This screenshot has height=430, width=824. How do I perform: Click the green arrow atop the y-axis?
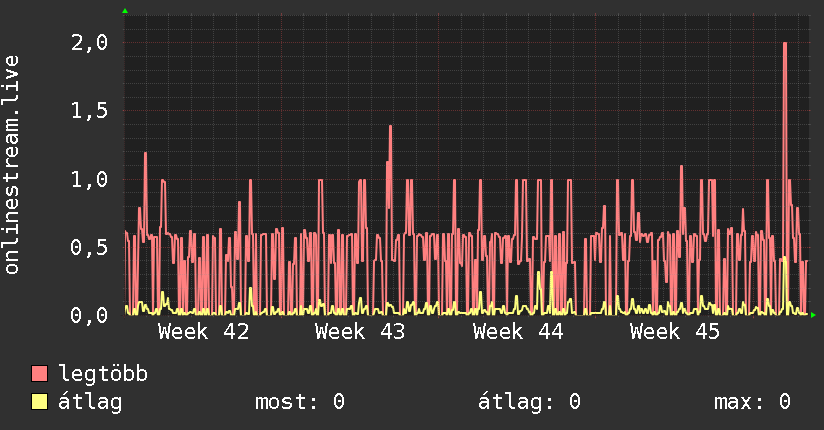[x=125, y=11]
